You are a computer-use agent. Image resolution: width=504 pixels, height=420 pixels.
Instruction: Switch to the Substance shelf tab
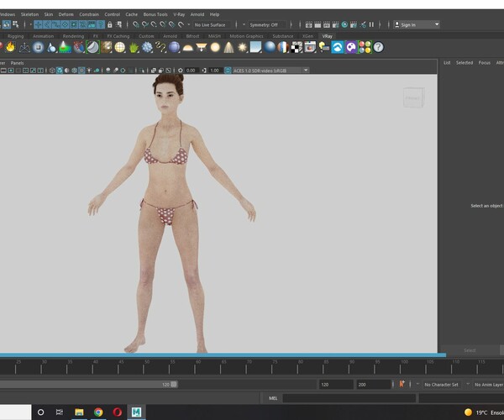pos(283,36)
